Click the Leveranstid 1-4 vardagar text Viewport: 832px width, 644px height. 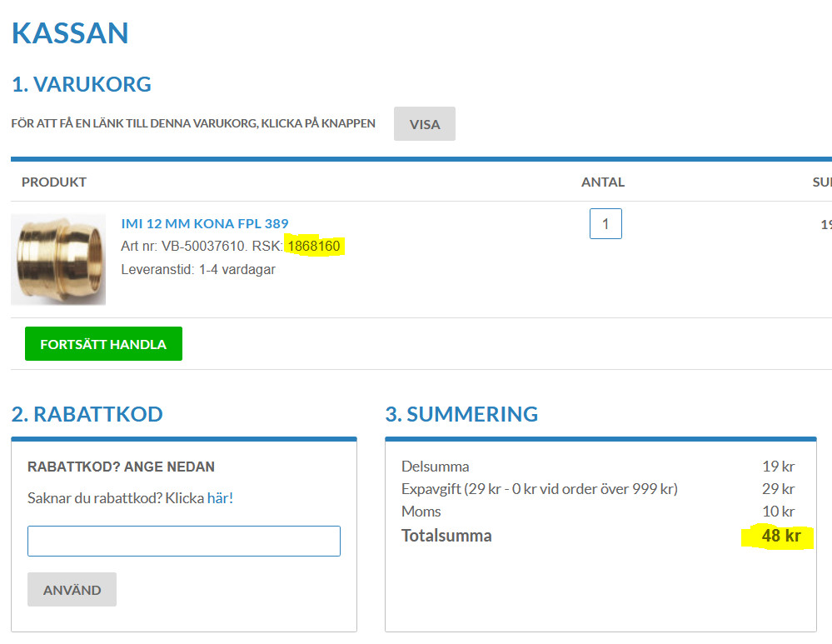197,270
